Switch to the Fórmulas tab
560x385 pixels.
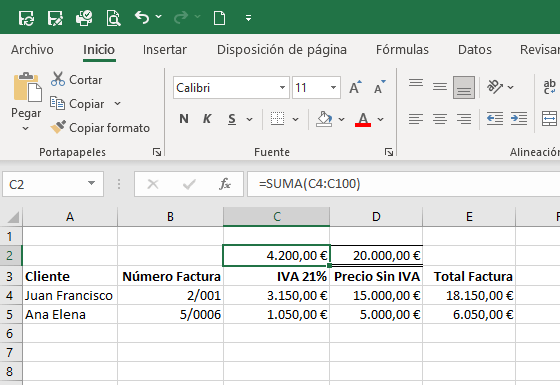point(402,49)
